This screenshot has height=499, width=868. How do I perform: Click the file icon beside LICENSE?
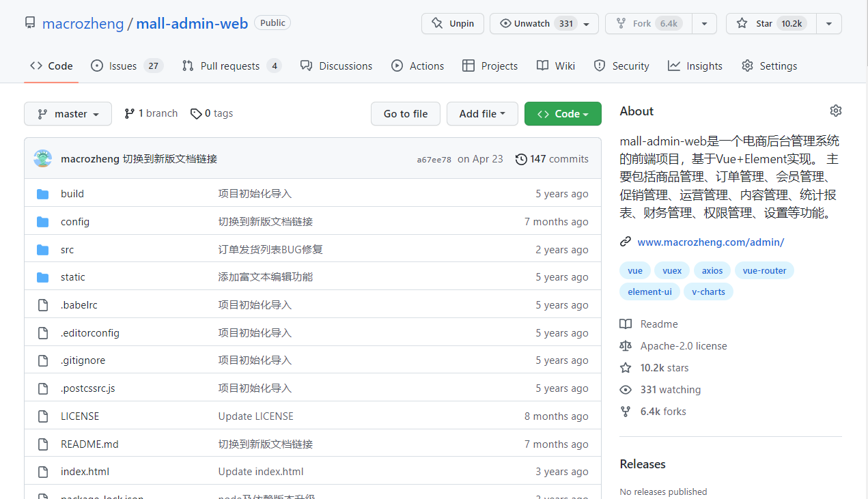pyautogui.click(x=43, y=416)
